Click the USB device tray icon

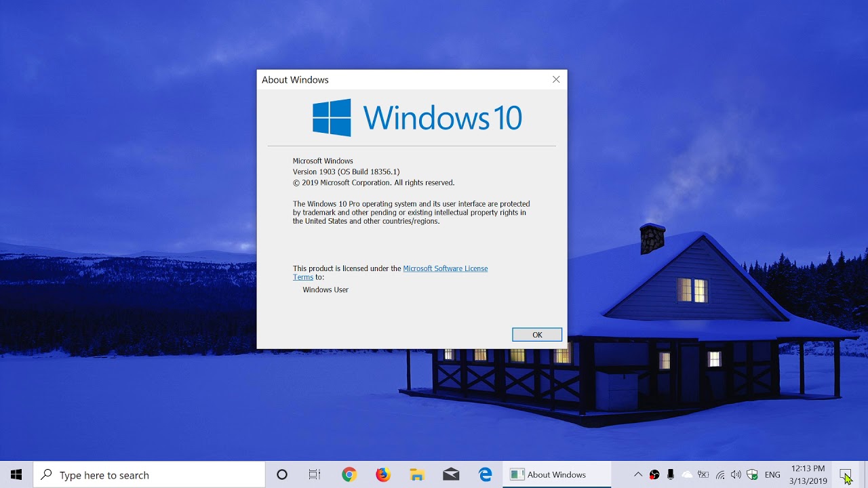(671, 474)
